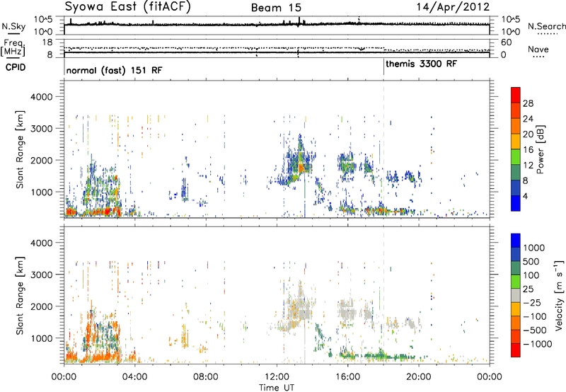Click the 'Power [dB]' colorbar title
This screenshot has height=392, width=566.
pyautogui.click(x=540, y=149)
